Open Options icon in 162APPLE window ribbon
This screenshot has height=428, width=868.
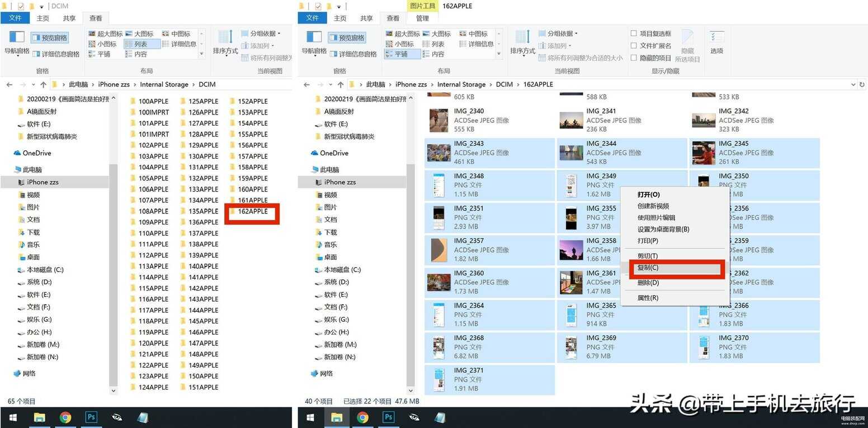coord(716,42)
